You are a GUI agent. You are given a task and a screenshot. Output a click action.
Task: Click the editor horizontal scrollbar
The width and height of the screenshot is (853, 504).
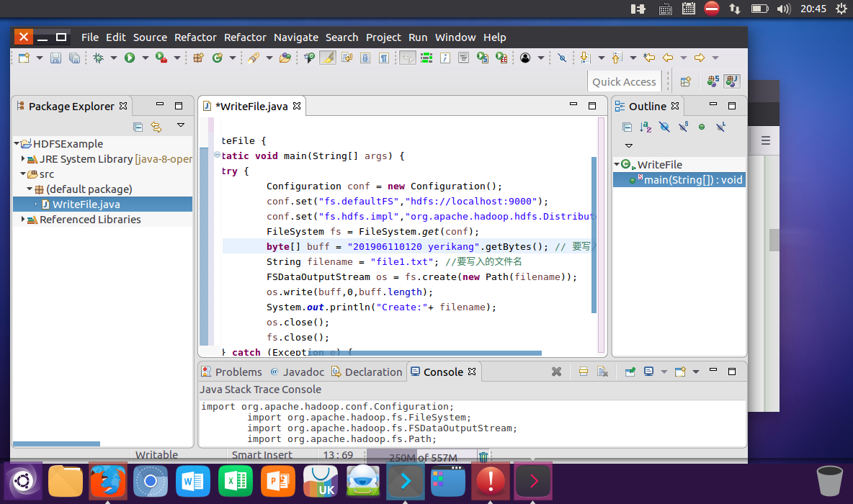coord(424,353)
